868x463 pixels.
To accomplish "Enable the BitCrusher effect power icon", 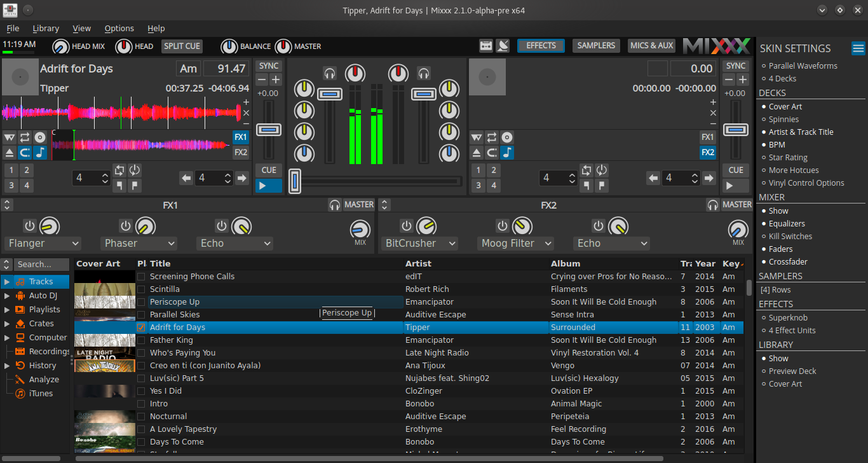I will click(x=407, y=226).
